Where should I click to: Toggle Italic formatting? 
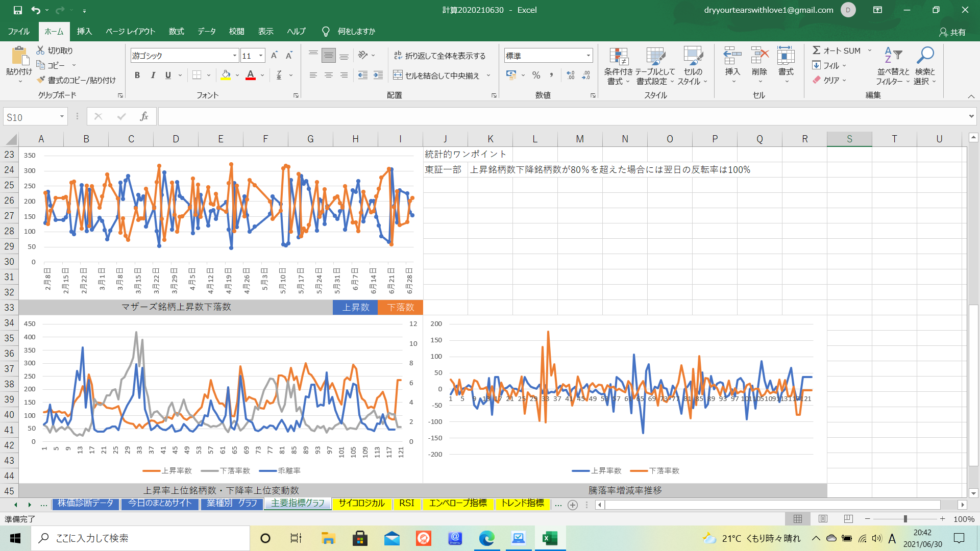click(153, 76)
